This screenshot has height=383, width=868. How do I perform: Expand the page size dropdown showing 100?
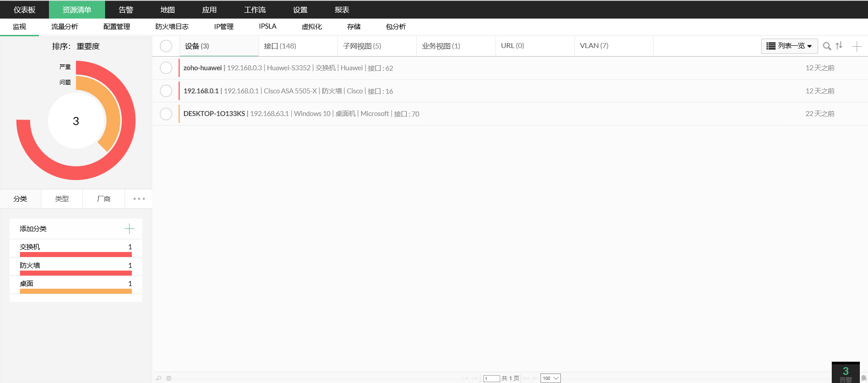[550, 378]
